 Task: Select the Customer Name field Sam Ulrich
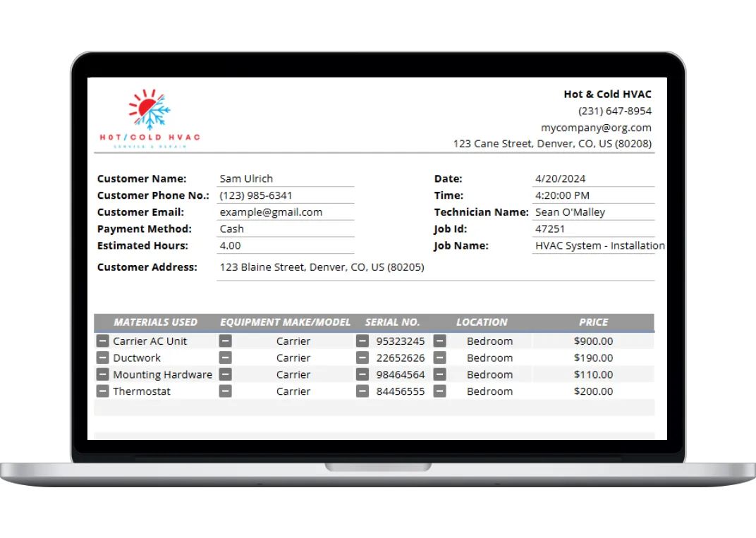click(x=286, y=178)
